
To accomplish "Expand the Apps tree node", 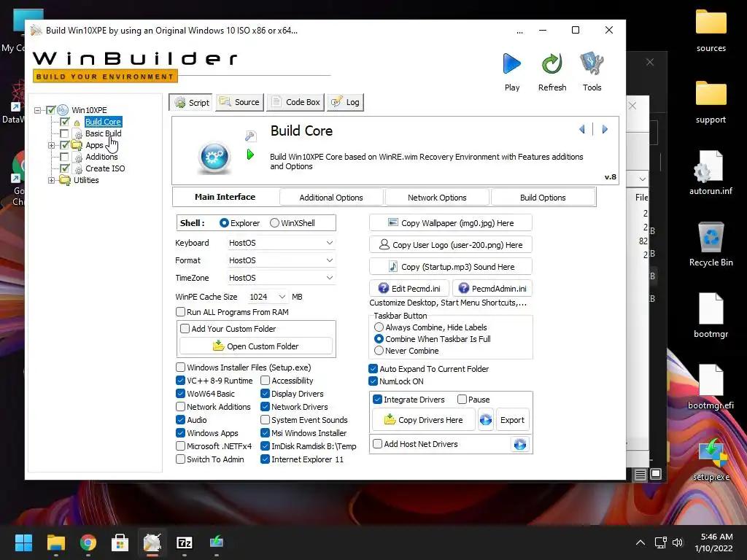I will (x=52, y=145).
